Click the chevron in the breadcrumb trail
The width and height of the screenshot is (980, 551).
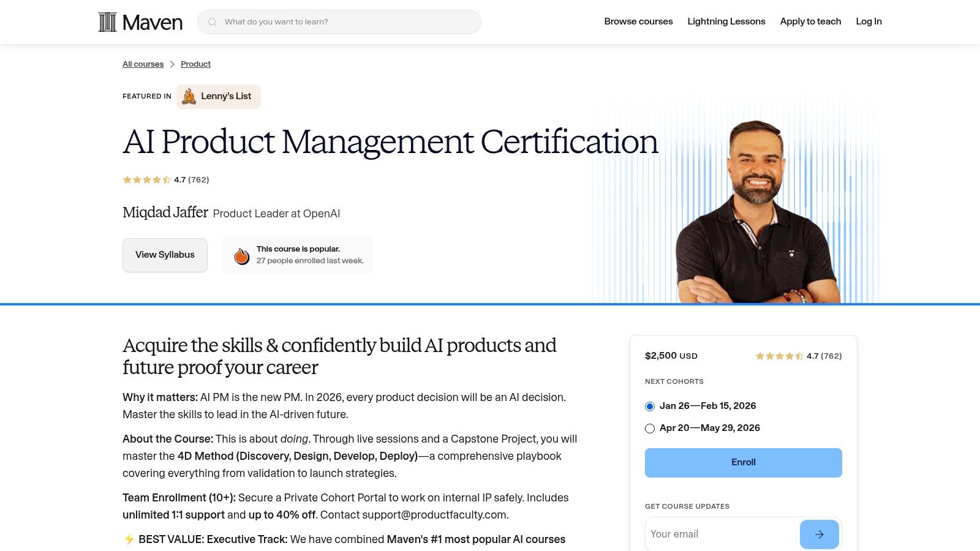coord(172,64)
